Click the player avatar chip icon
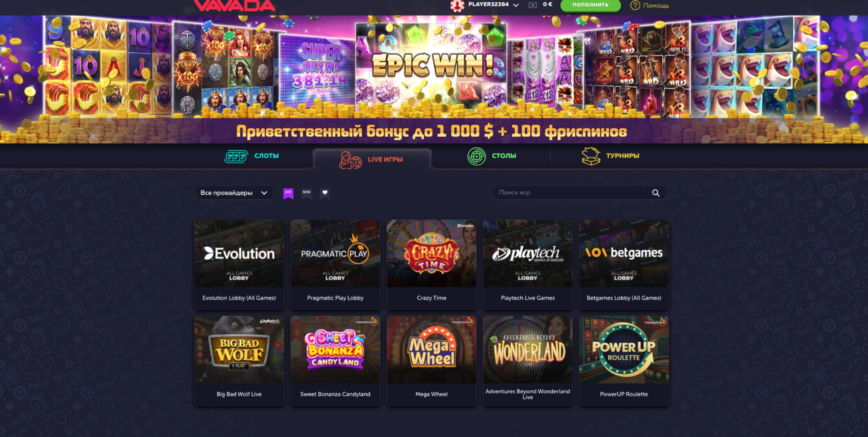The height and width of the screenshot is (437, 868). pyautogui.click(x=457, y=5)
